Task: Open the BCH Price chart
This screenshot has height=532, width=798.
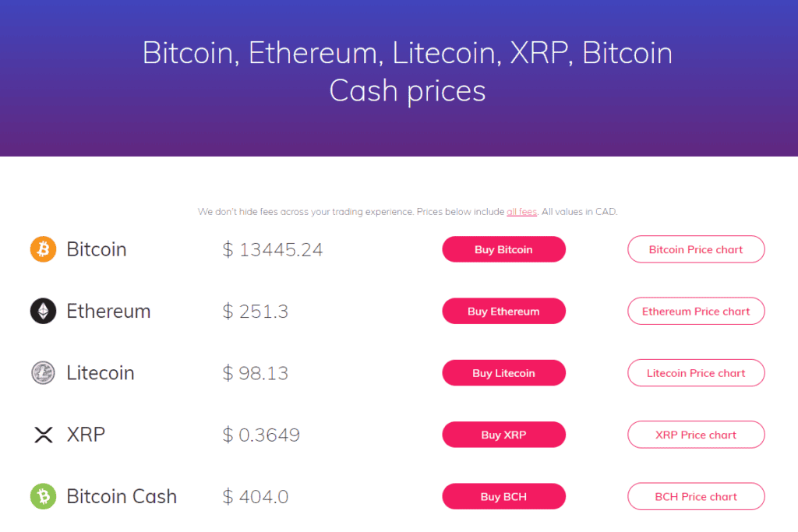Action: (x=696, y=496)
